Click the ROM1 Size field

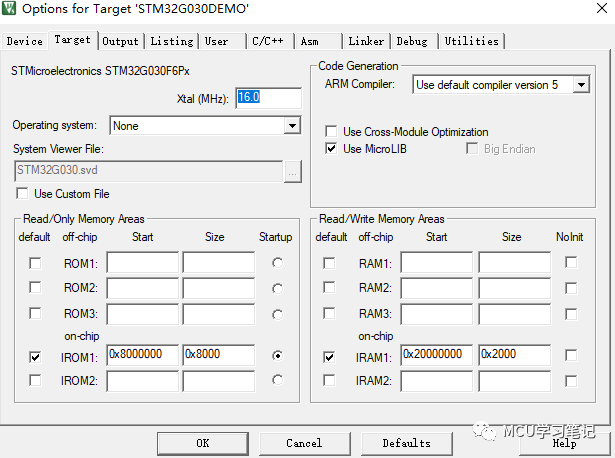pyautogui.click(x=218, y=262)
